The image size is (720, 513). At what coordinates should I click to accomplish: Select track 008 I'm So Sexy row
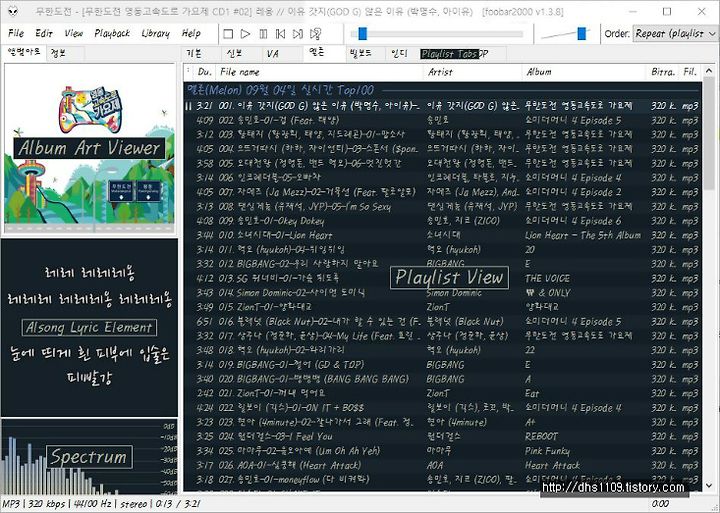(x=443, y=207)
